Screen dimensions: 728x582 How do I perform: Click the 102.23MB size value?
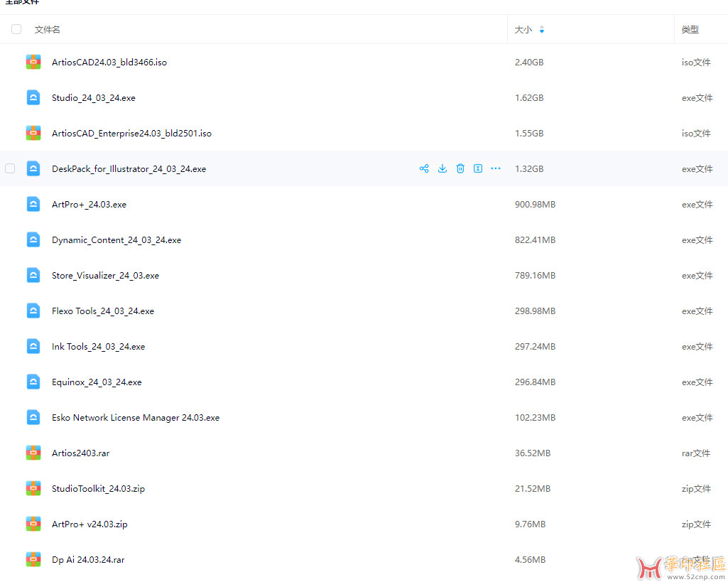pos(535,418)
